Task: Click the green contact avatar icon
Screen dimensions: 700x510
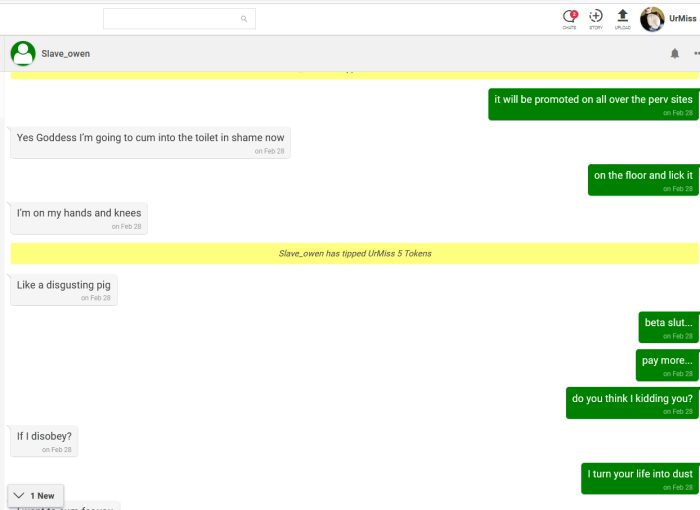Action: pyautogui.click(x=23, y=54)
